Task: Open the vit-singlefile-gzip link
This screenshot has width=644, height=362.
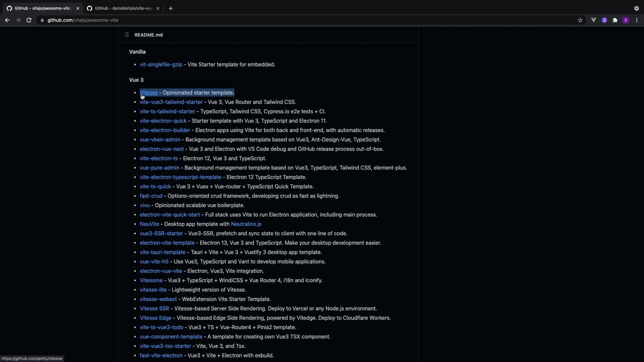Action: [161, 64]
